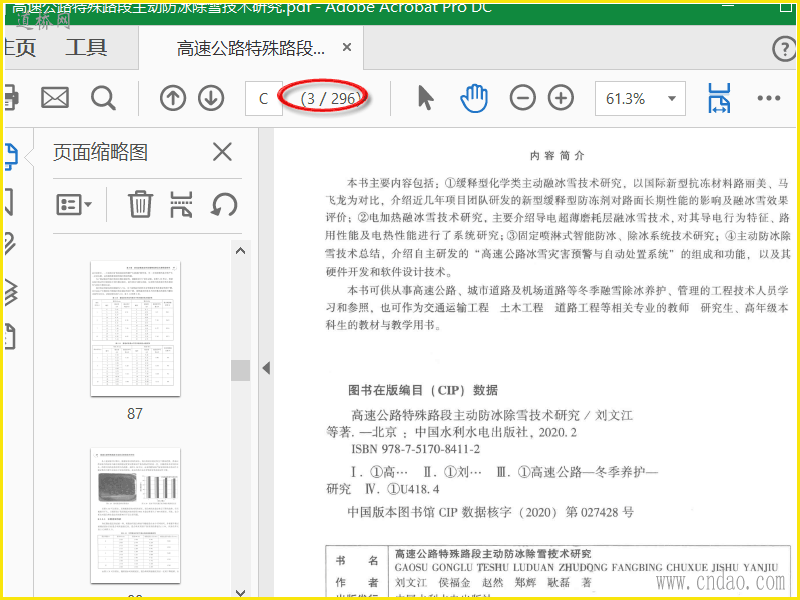
Task: Close the 高速公路特殊路段 document tab
Action: pos(347,47)
